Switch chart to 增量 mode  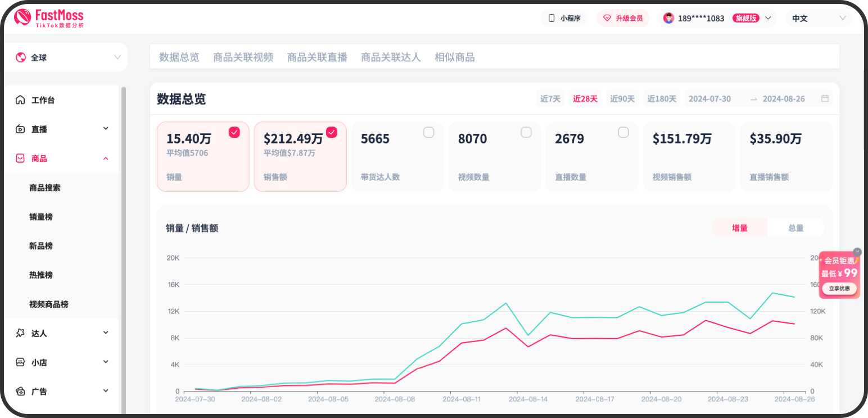pos(740,228)
